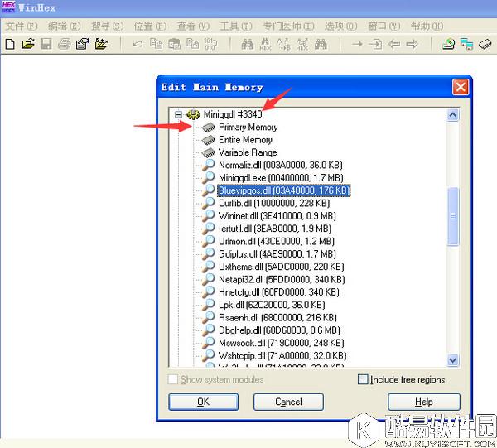Click the New file toolbar icon
This screenshot has width=497, height=448.
click(x=10, y=44)
